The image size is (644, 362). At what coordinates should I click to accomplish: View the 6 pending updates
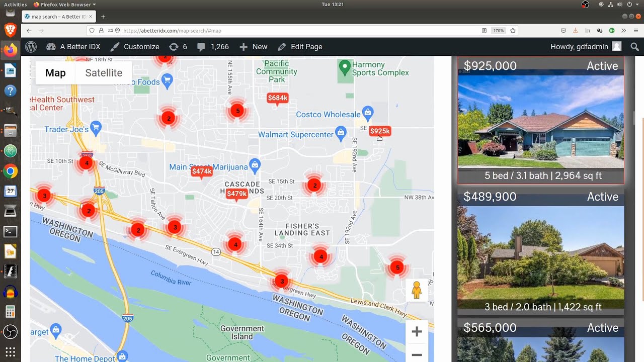click(178, 47)
